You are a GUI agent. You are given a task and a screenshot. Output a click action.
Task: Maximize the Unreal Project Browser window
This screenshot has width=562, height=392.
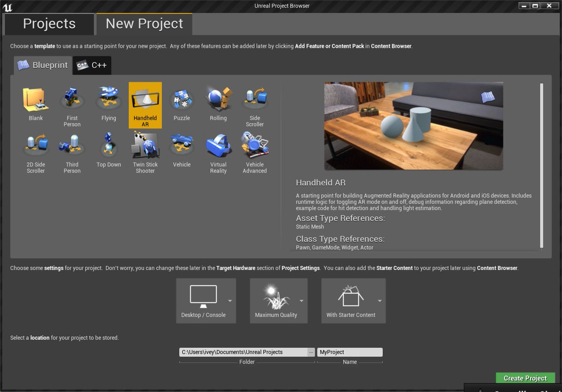[x=535, y=5]
